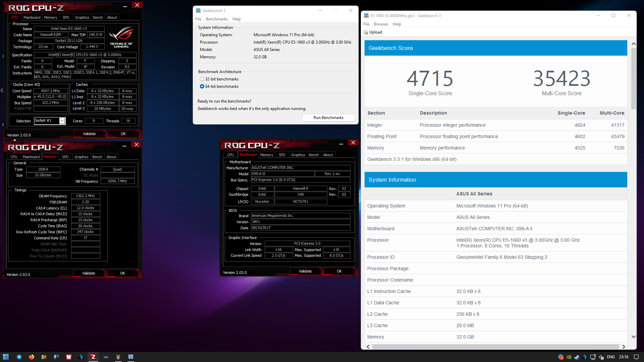
Task: Open the cyan arrows icon in the system tray
Action: 585,357
